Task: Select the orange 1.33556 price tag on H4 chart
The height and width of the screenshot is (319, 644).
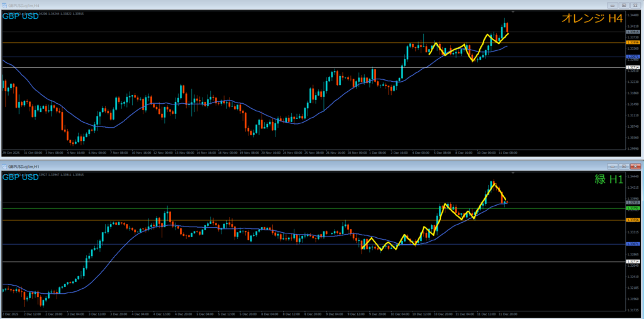Action: pos(633,42)
